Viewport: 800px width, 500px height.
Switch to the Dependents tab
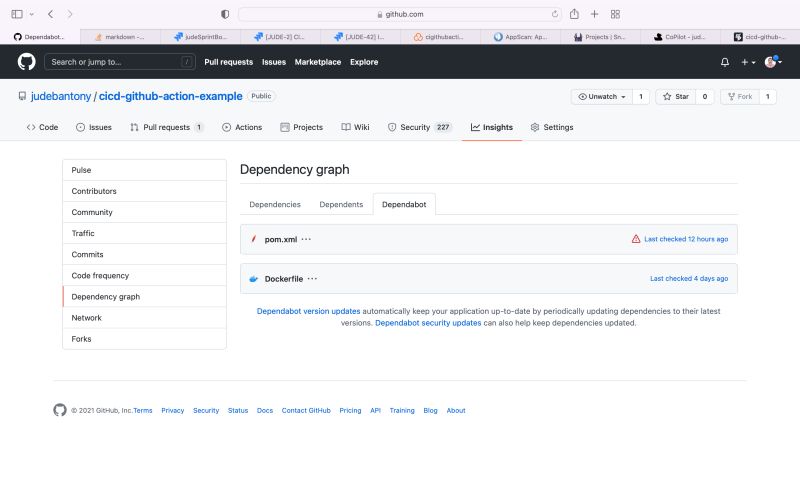coord(341,204)
